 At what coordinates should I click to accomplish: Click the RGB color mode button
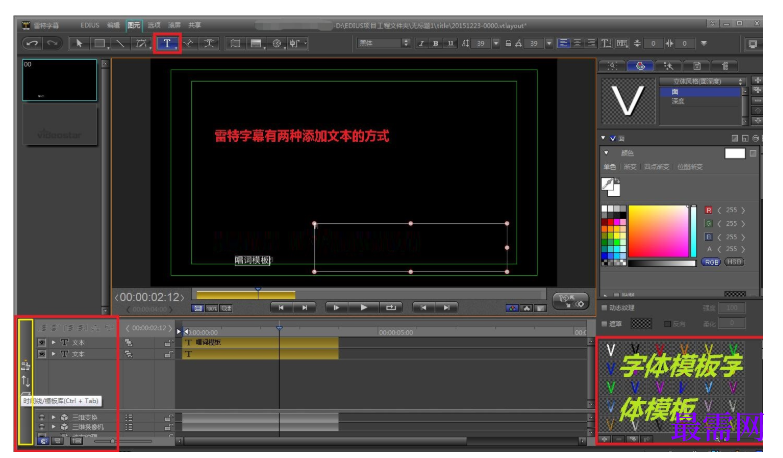click(x=711, y=262)
